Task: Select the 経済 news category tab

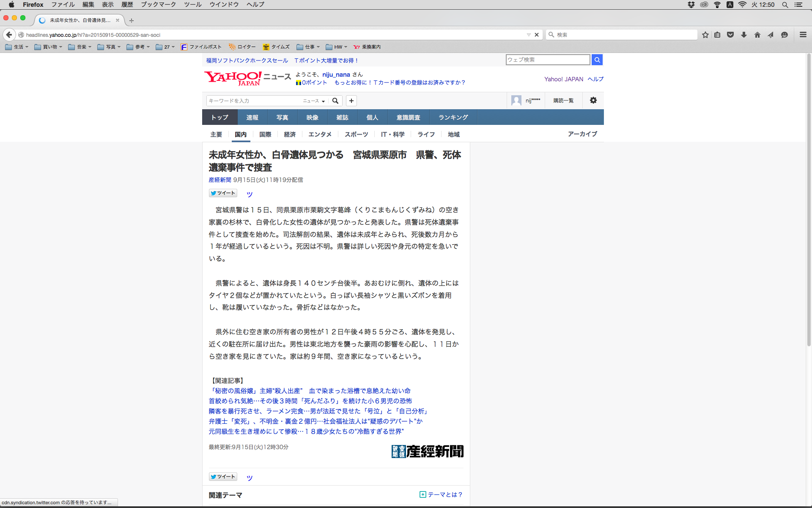Action: [x=290, y=134]
